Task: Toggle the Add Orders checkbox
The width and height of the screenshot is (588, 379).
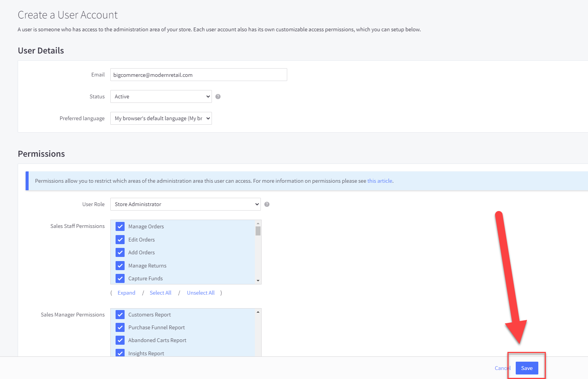Action: (x=120, y=252)
